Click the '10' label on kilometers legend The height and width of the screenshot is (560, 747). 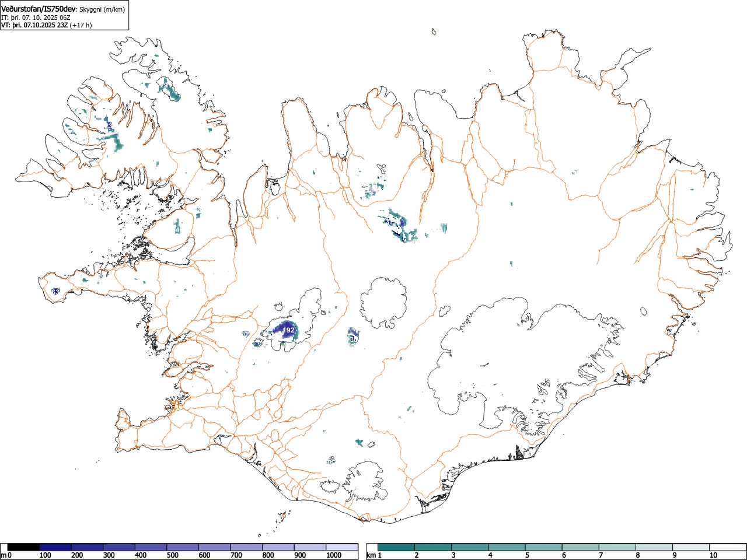(713, 556)
